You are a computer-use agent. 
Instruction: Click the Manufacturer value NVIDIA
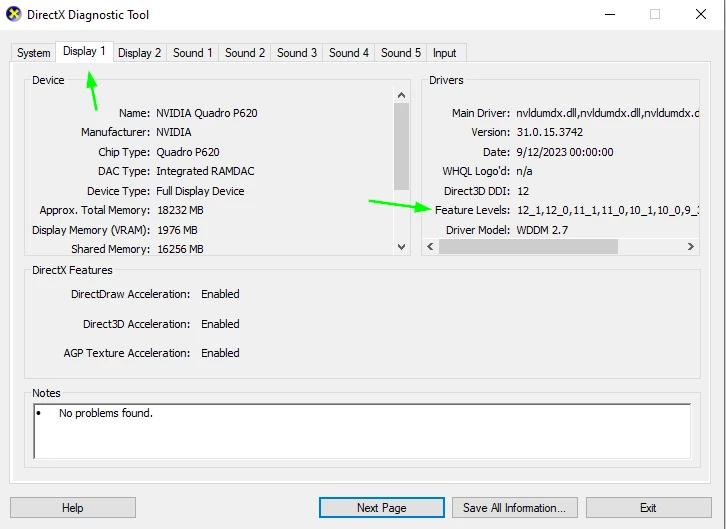pos(174,132)
